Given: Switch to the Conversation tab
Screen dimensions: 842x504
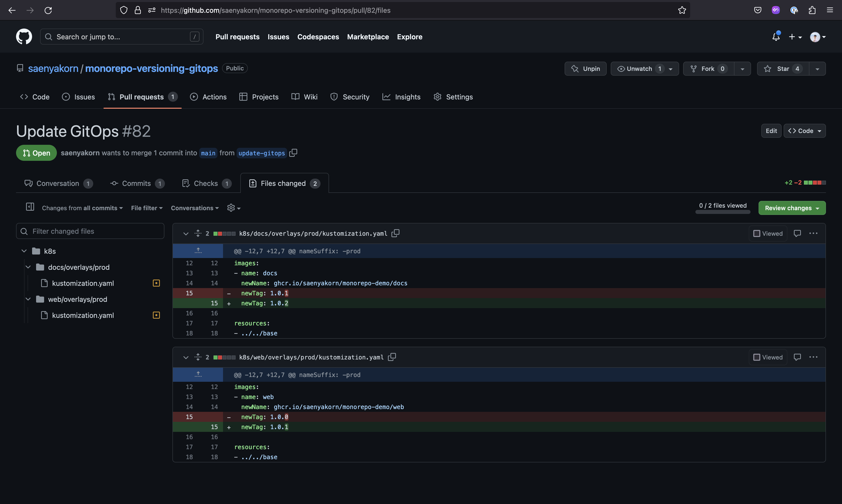Looking at the screenshot, I should [x=58, y=183].
